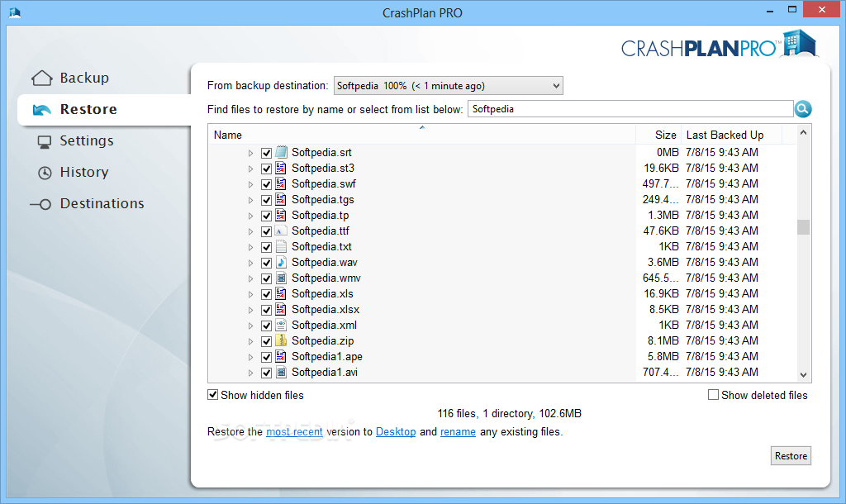Uncheck the Show hidden files checkbox

[213, 395]
